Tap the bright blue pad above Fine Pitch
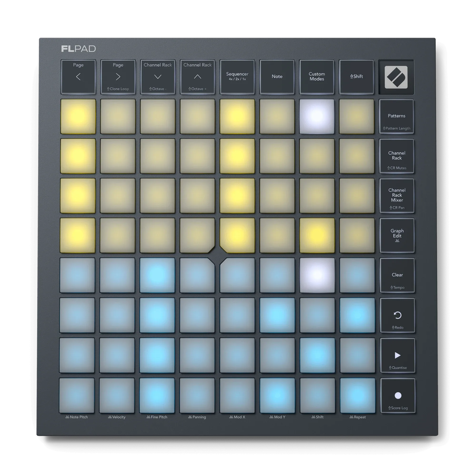476x476 pixels. (x=157, y=396)
